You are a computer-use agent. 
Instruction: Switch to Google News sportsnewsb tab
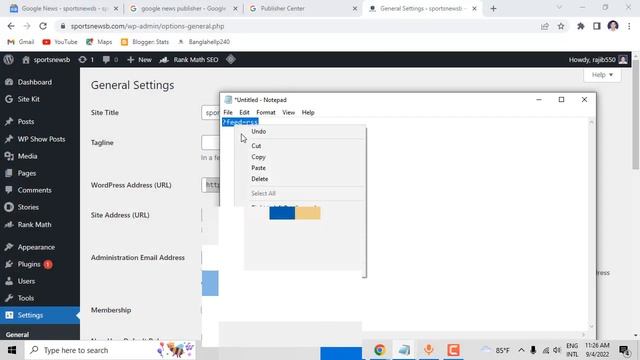click(63, 8)
